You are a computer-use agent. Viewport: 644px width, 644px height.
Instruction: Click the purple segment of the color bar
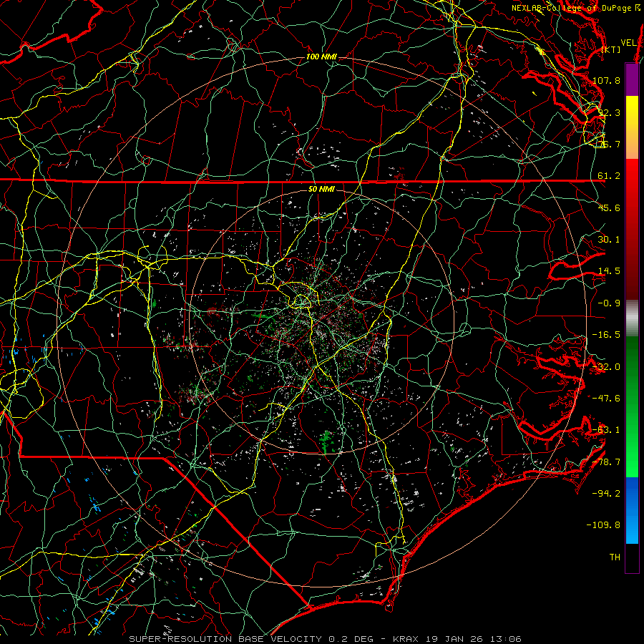632,79
